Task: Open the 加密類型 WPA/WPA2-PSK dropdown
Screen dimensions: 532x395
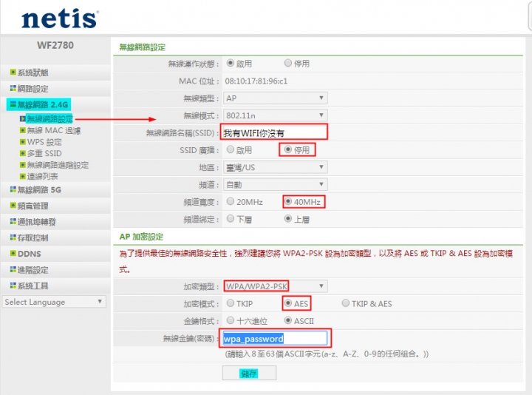Action: (275, 286)
